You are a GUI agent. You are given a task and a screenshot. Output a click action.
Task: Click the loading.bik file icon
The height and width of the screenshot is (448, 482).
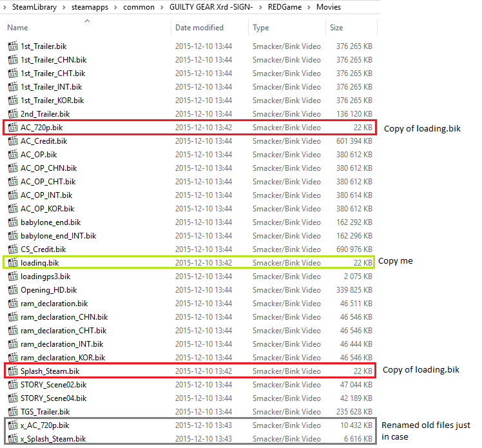pyautogui.click(x=13, y=262)
